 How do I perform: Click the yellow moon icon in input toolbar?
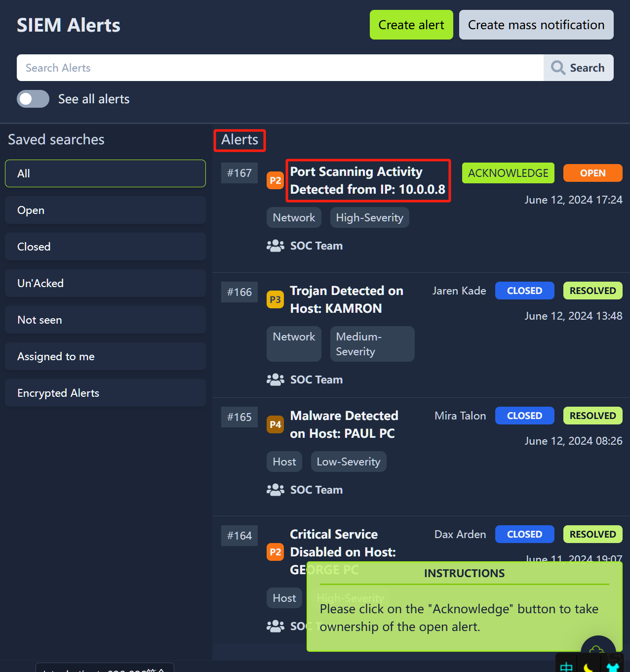click(589, 667)
